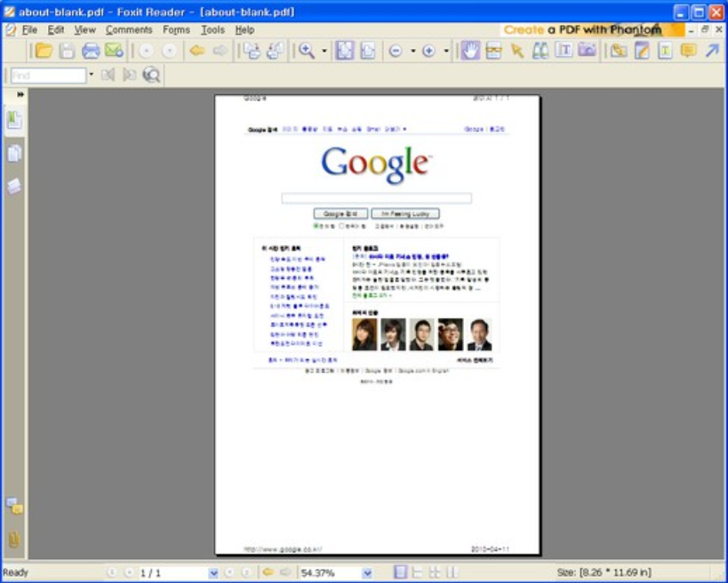Go to previous view with yellow back arrow
Screen dimensions: 728x583
[197, 50]
